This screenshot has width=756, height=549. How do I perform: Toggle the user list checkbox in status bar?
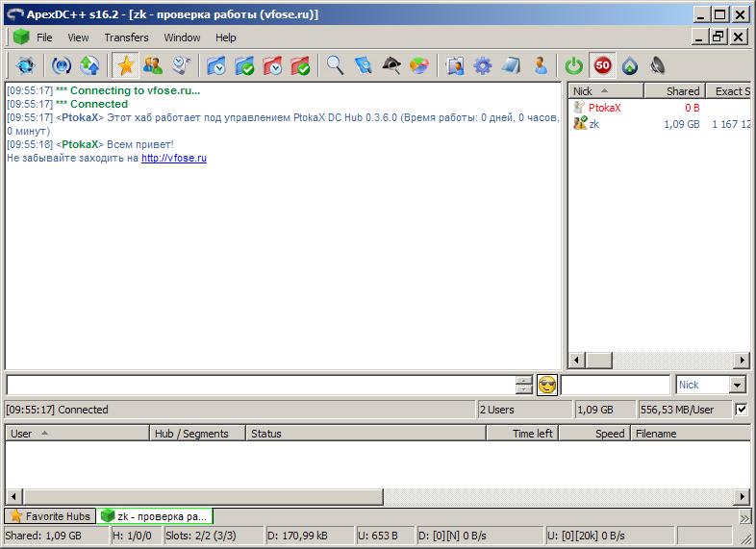point(742,410)
